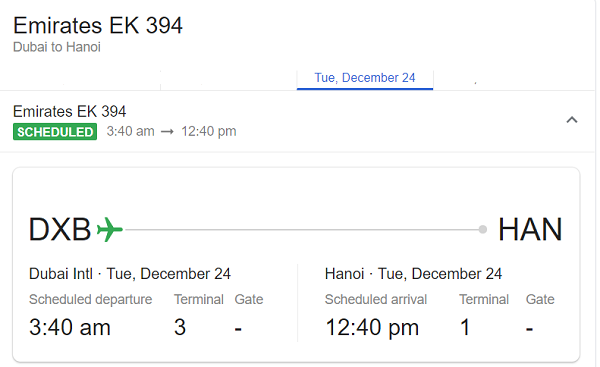Image resolution: width=600 pixels, height=367 pixels.
Task: Click the gray destination dot on flight line
Action: (483, 229)
